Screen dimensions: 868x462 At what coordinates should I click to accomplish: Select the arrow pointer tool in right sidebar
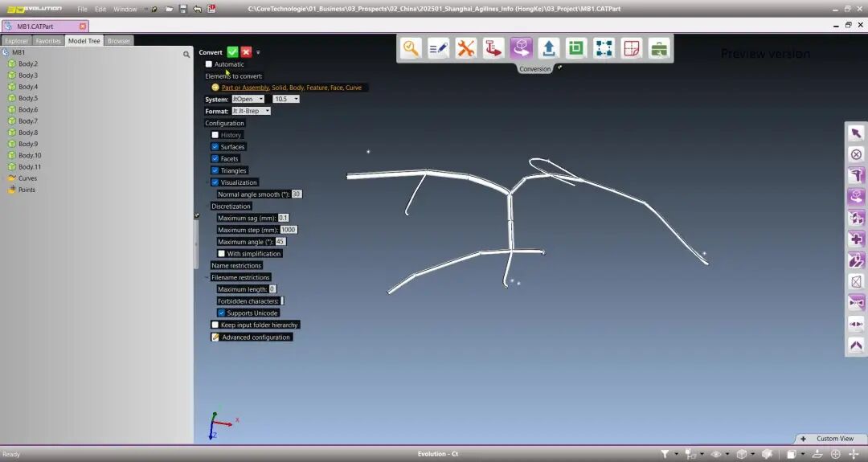(x=856, y=133)
